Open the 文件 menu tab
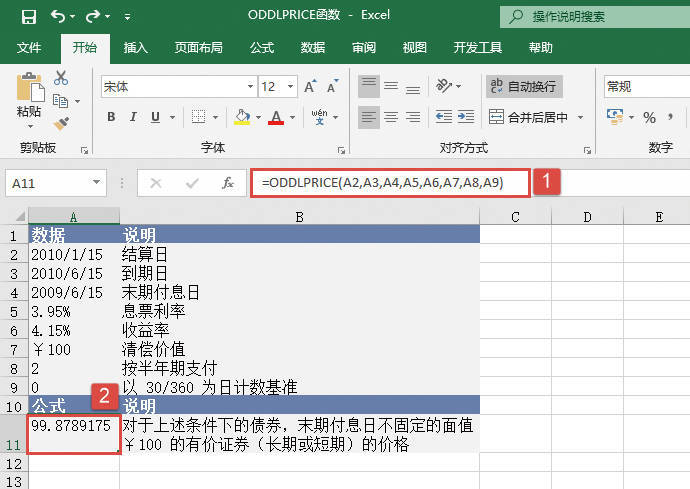 (x=29, y=47)
